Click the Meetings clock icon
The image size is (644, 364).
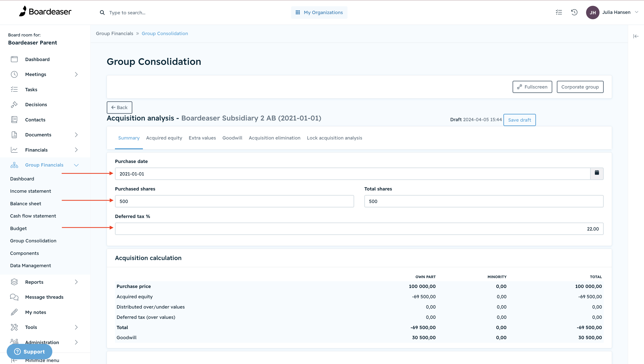point(14,74)
